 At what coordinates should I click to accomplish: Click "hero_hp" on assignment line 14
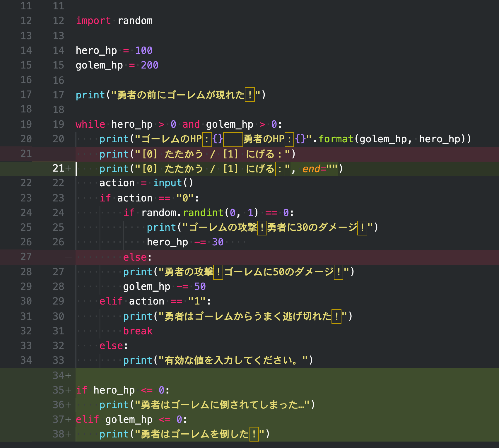click(96, 50)
